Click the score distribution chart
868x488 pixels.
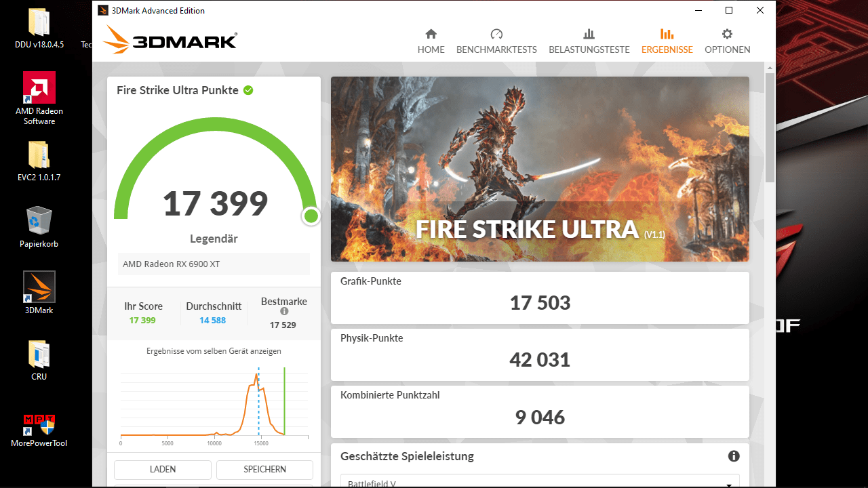tap(214, 405)
